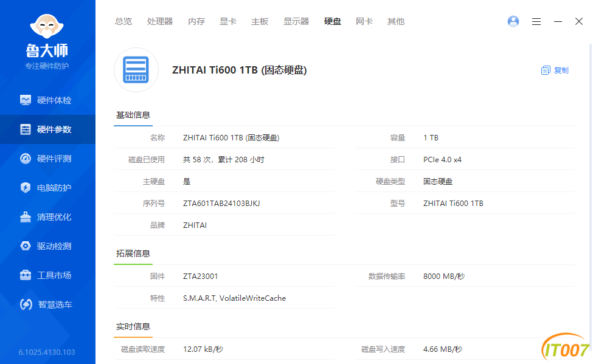Click the ZHITAI Ti600 1TB title heading
Image resolution: width=593 pixels, height=364 pixels.
[x=240, y=70]
